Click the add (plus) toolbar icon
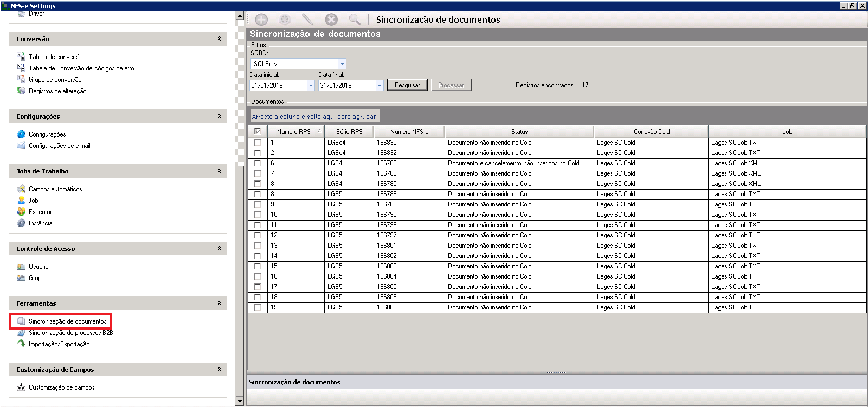Viewport: 868px width, 407px height. [x=261, y=20]
